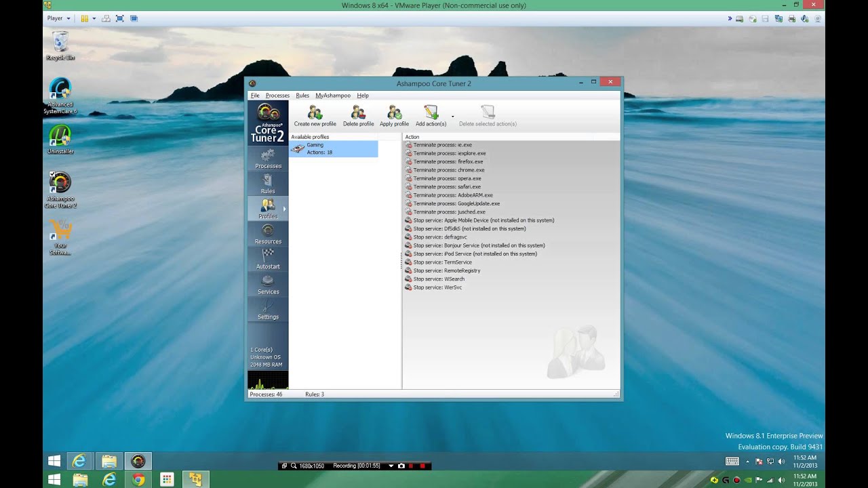Open Advanced SystemCare 6 desktop icon
The image size is (868, 488).
pyautogui.click(x=60, y=96)
